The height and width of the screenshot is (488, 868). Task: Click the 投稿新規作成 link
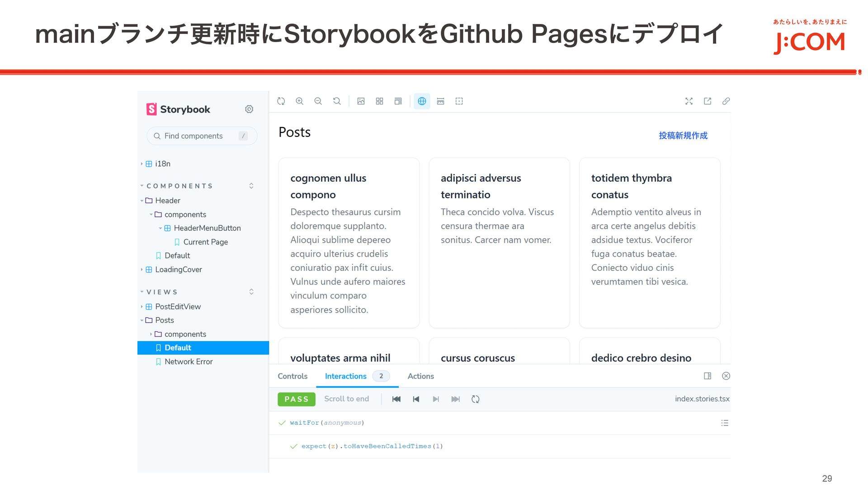point(683,136)
